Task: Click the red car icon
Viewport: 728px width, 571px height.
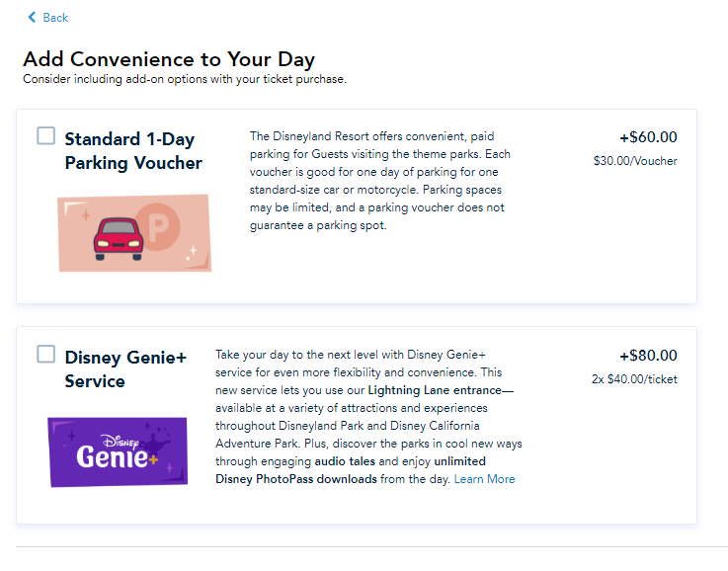Action: click(119, 239)
